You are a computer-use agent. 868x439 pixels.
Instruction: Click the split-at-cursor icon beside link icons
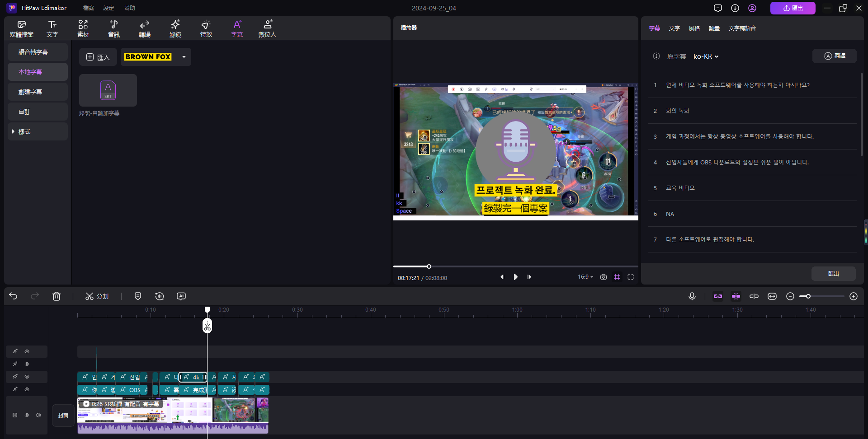pos(754,296)
